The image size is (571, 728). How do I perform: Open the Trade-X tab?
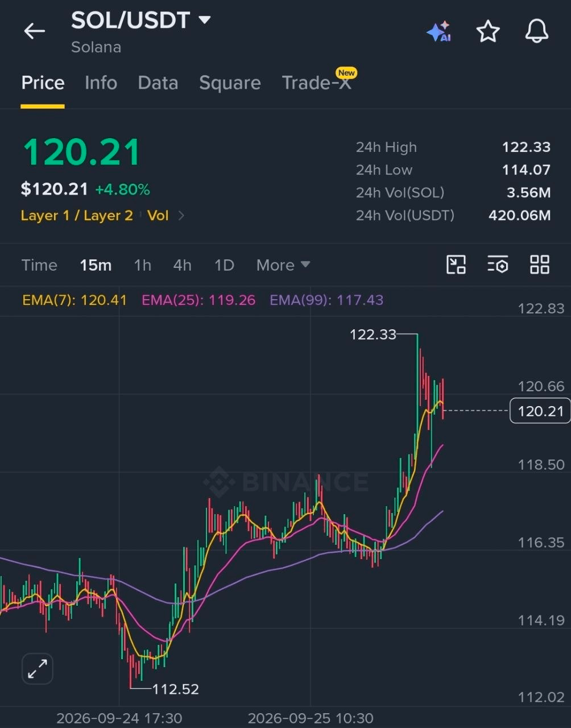tap(316, 83)
